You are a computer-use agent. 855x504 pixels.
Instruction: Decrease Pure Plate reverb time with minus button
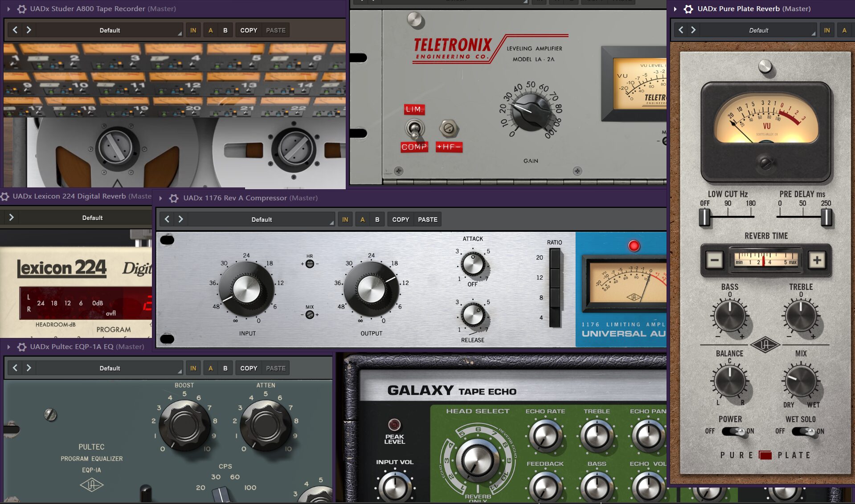point(715,260)
